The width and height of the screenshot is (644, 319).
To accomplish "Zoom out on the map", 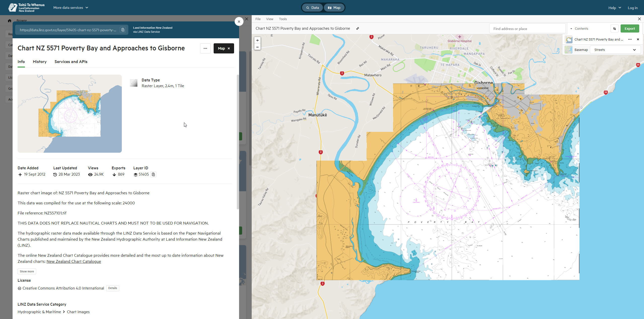I will [257, 47].
